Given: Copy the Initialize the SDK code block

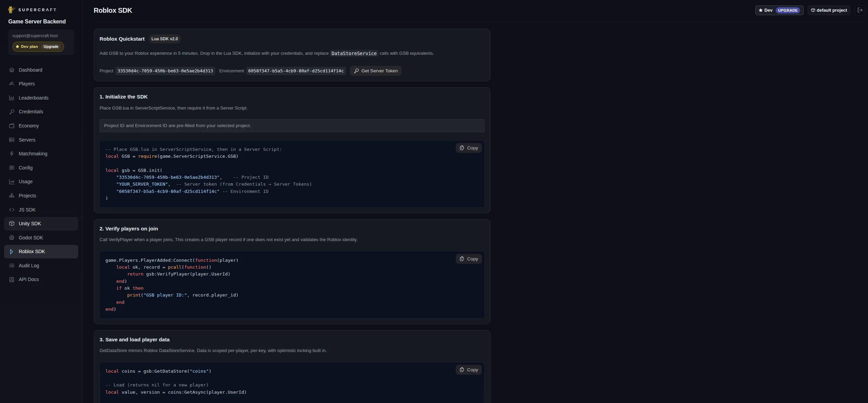Looking at the screenshot, I should pos(468,148).
